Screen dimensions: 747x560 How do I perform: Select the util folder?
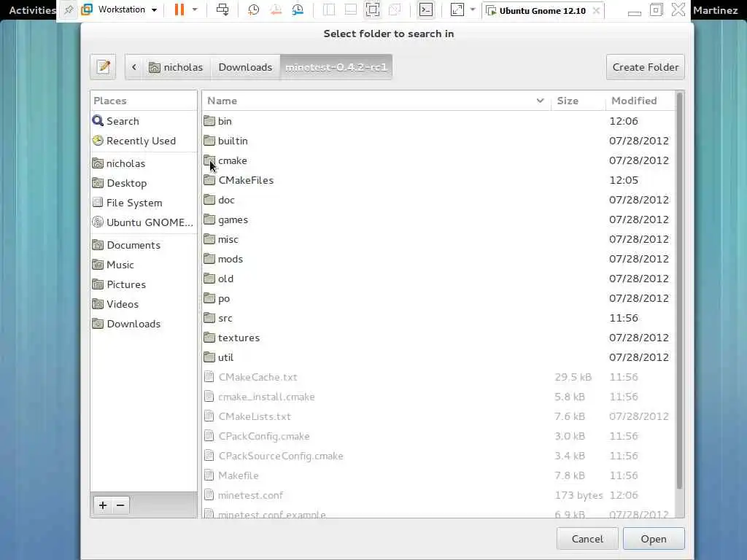(x=438, y=357)
